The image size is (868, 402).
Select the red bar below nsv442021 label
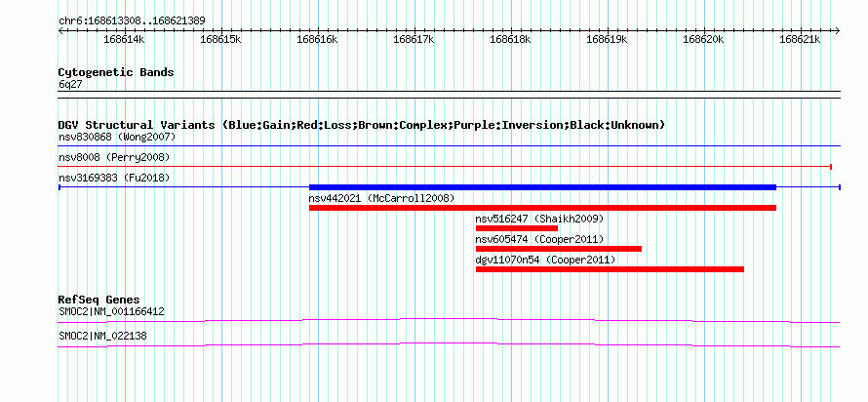pyautogui.click(x=542, y=208)
